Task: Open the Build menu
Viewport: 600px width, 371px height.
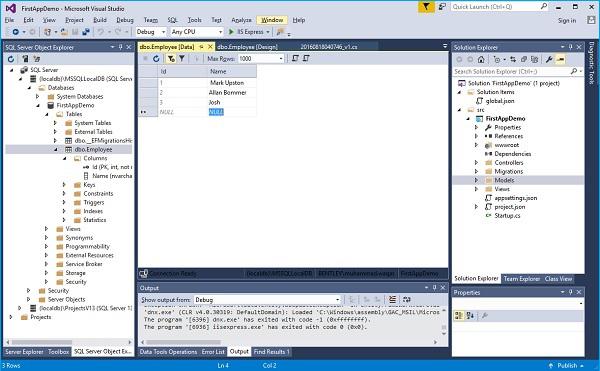Action: pos(100,20)
